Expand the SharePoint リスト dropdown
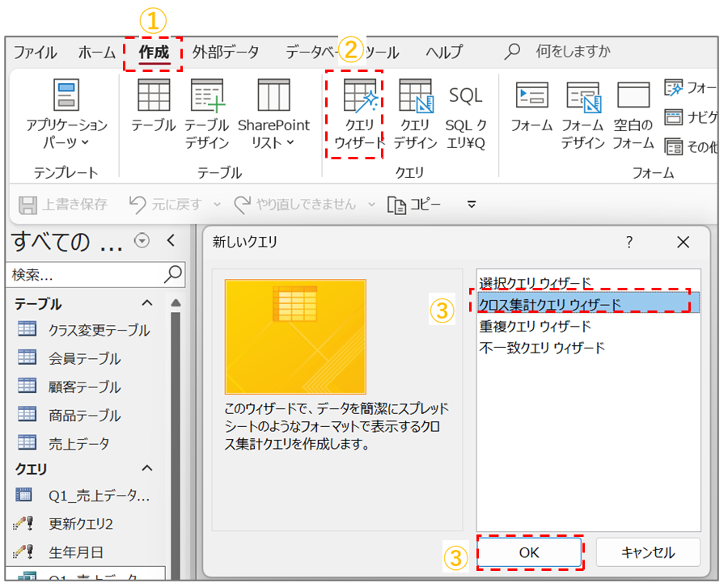 (273, 112)
